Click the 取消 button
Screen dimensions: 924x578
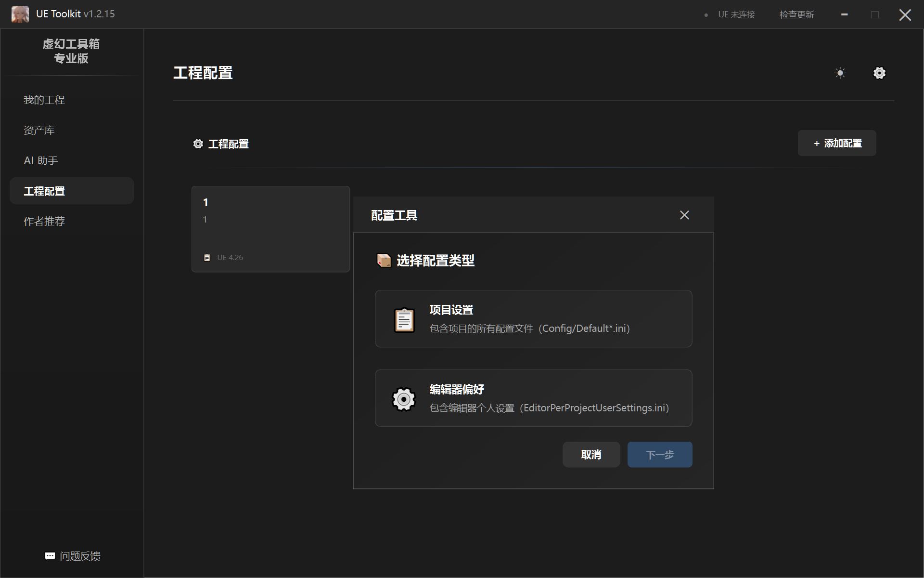tap(591, 455)
